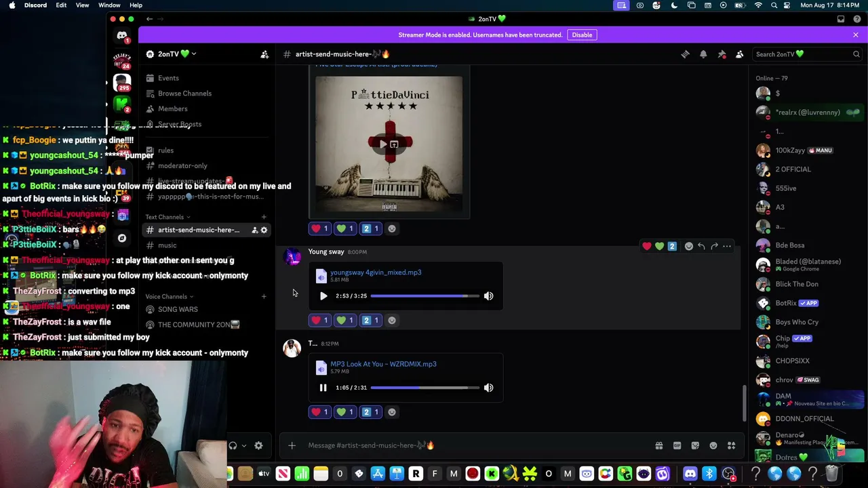This screenshot has height=488, width=868.
Task: Add a reaction under Look At You post
Action: 392,411
